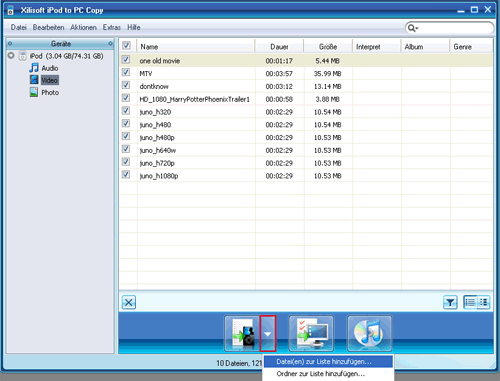The image size is (500, 381).
Task: Uncheck the 'one old movie' checkbox
Action: click(126, 60)
